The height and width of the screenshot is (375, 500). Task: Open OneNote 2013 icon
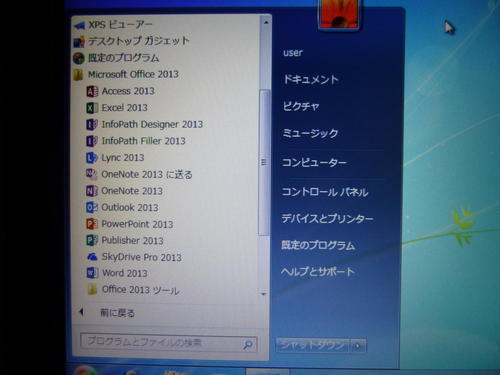point(92,191)
